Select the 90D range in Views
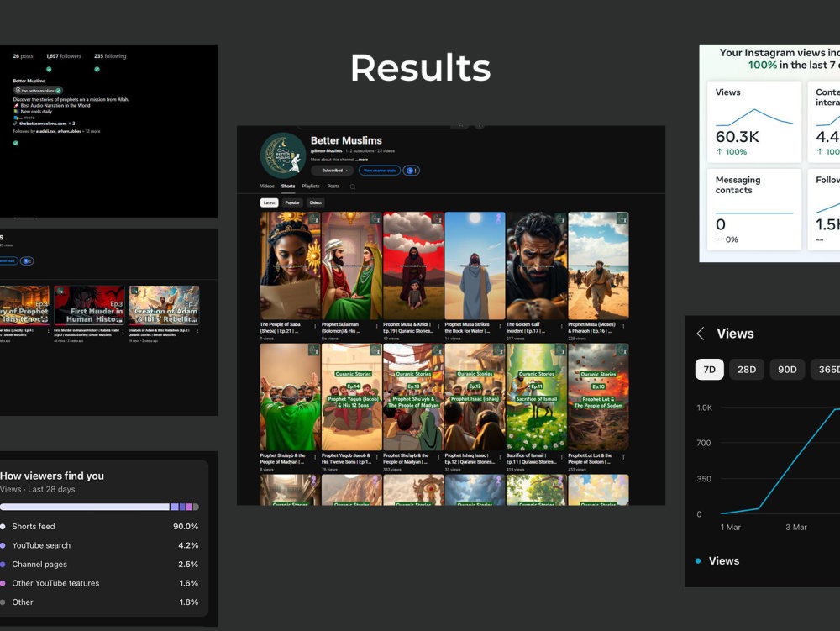Screen dimensions: 840x631 click(x=788, y=370)
